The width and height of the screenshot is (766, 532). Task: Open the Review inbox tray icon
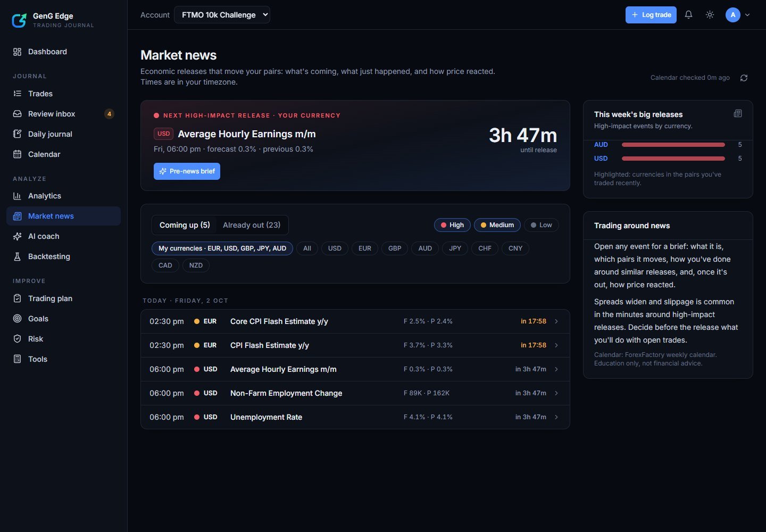18,114
